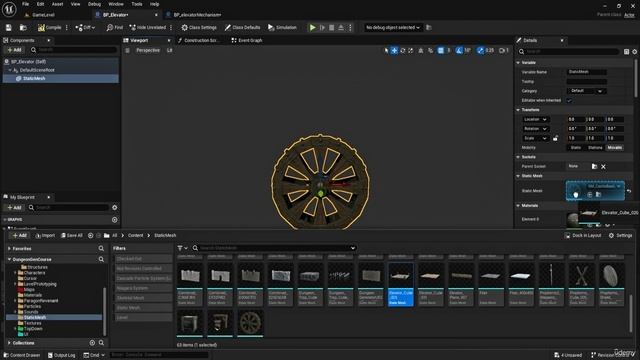Toggle the scale lock icon
This screenshot has height=360, width=640.
[556, 138]
